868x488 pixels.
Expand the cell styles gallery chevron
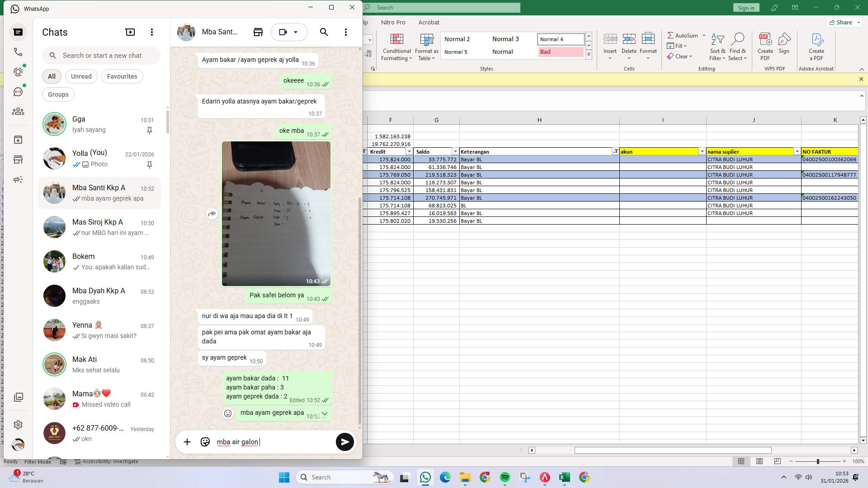click(x=589, y=54)
